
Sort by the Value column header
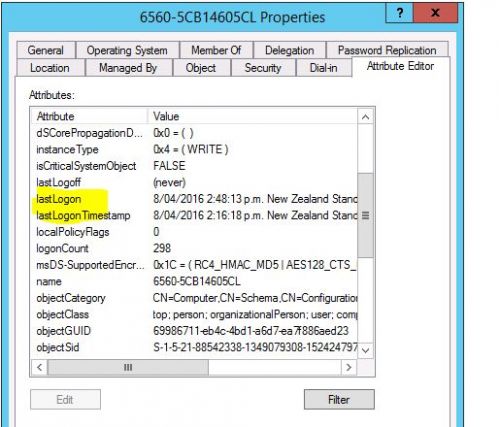tap(252, 116)
